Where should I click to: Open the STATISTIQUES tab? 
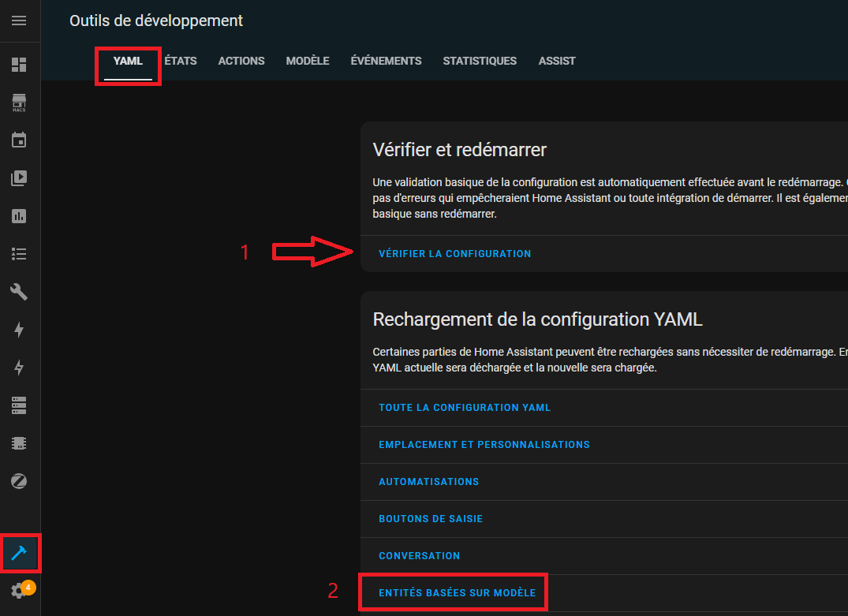pos(480,61)
